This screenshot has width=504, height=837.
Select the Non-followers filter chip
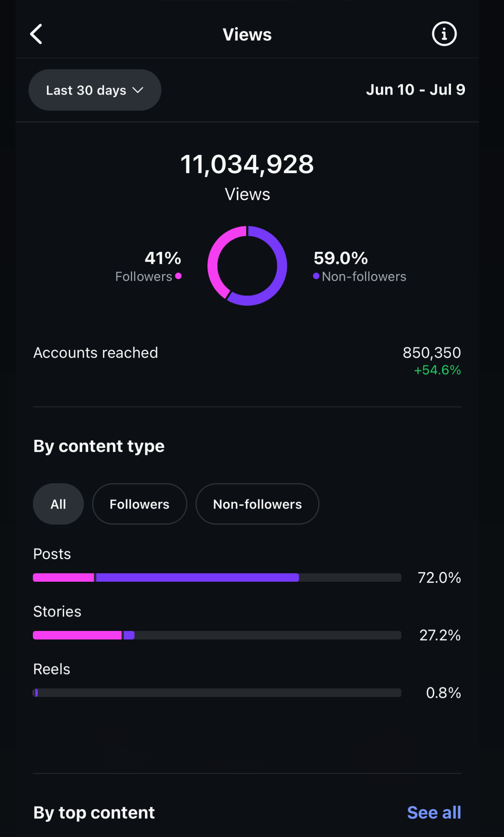(257, 504)
